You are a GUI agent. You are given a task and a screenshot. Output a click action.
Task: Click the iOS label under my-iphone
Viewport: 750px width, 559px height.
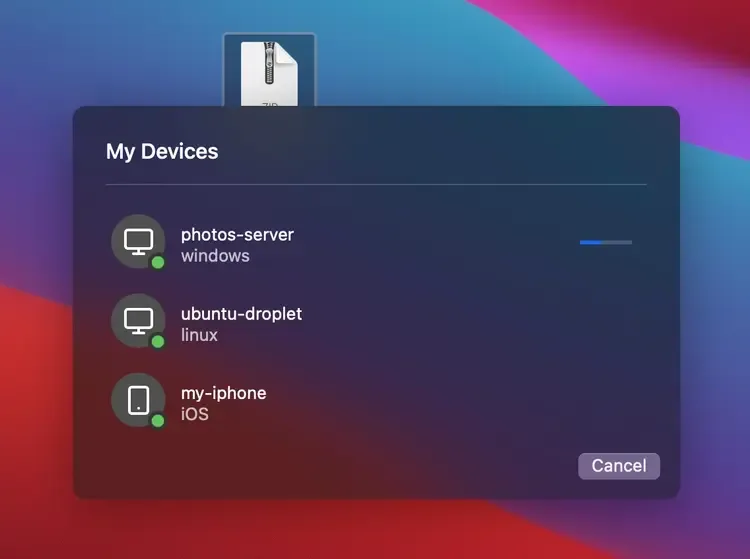[195, 414]
